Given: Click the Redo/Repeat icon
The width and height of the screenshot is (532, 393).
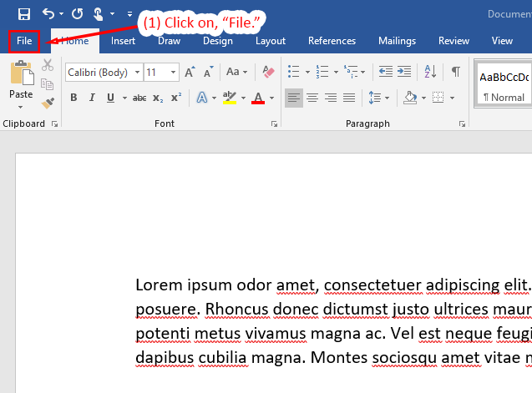Looking at the screenshot, I should (x=78, y=14).
